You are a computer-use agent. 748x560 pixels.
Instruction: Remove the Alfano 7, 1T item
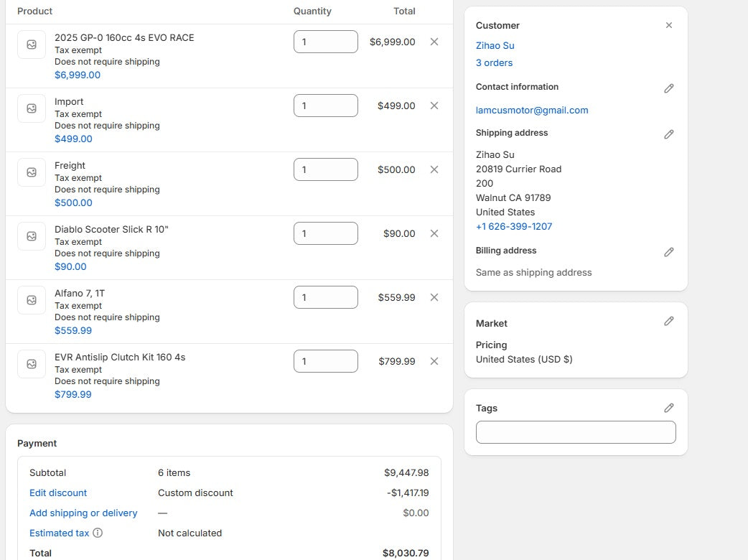434,298
